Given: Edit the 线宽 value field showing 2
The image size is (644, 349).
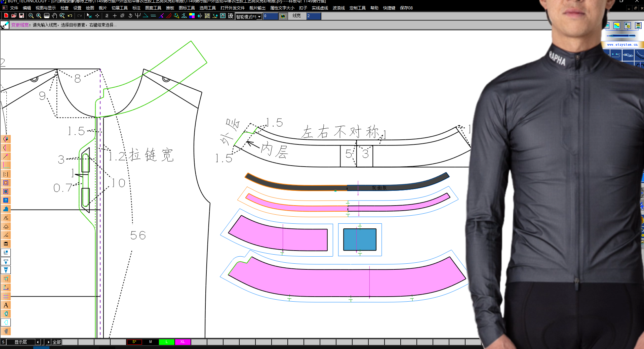Looking at the screenshot, I should (x=313, y=16).
